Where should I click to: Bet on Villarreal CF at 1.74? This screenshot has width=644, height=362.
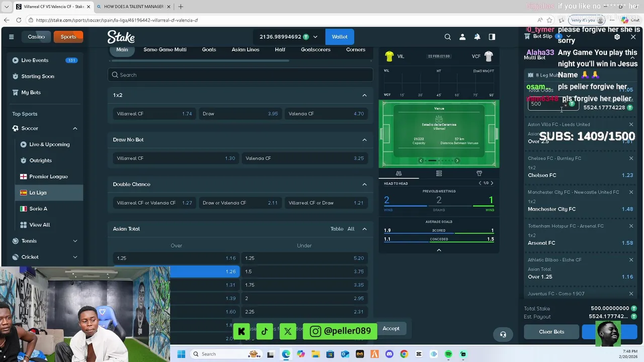pyautogui.click(x=154, y=114)
